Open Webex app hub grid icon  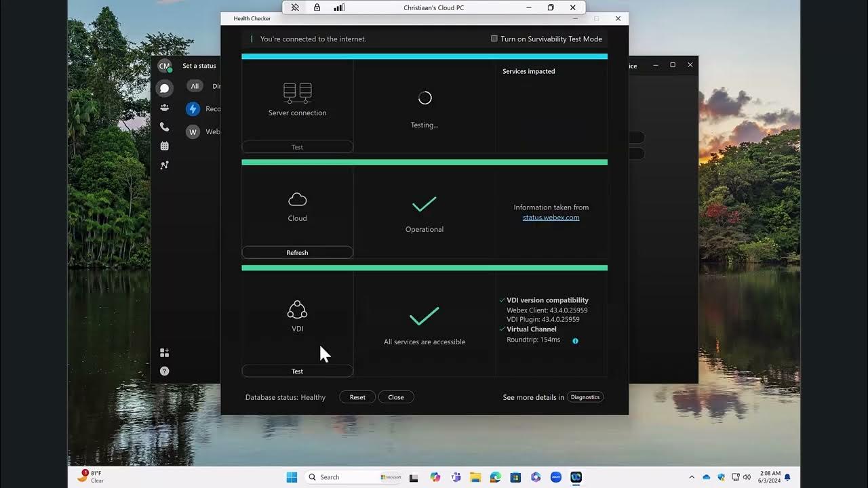pos(164,352)
